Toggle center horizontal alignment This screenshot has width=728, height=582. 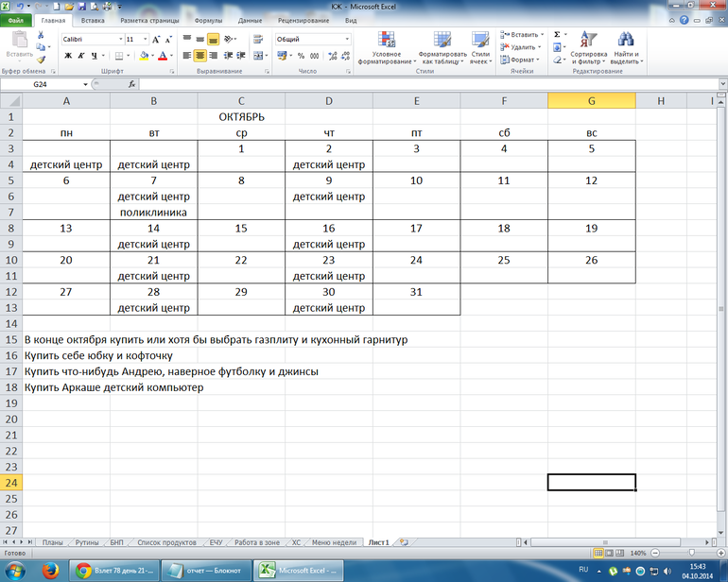coord(200,56)
